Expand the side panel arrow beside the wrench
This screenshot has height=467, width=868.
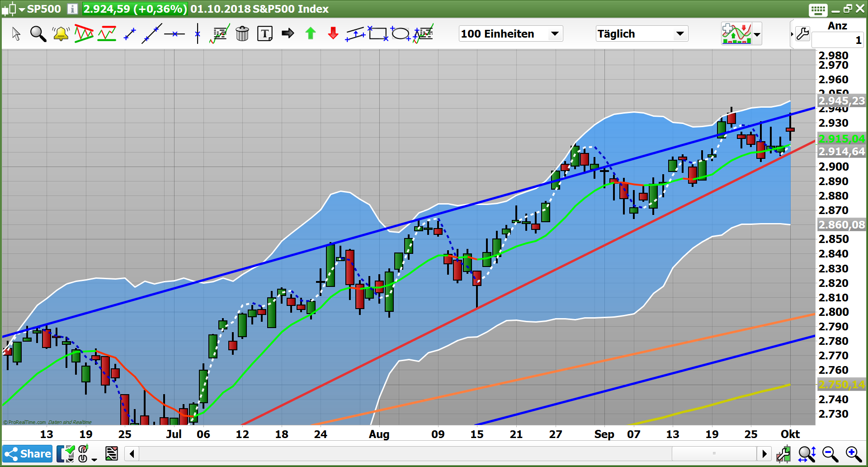coord(792,34)
